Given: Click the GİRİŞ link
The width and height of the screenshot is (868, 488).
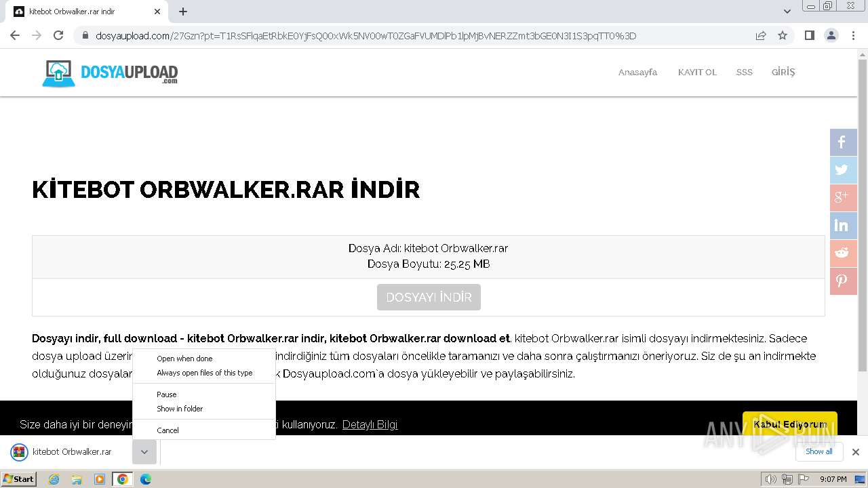Looking at the screenshot, I should [783, 72].
